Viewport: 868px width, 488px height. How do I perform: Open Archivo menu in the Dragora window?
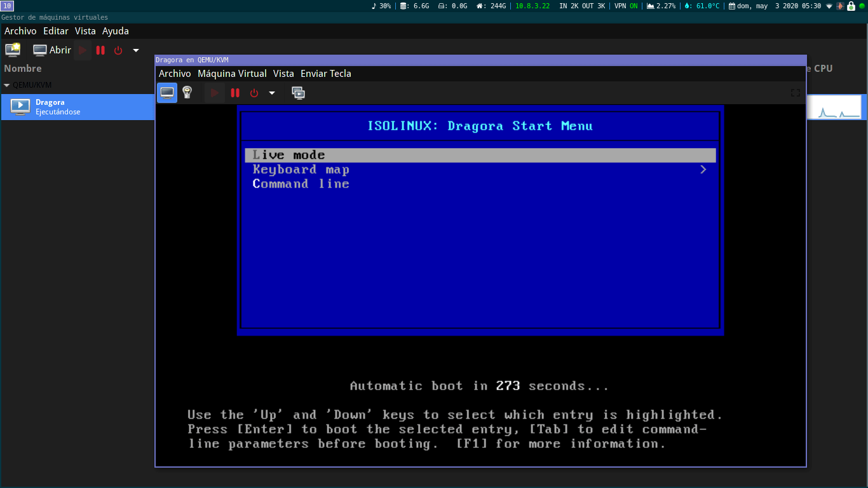pos(175,74)
